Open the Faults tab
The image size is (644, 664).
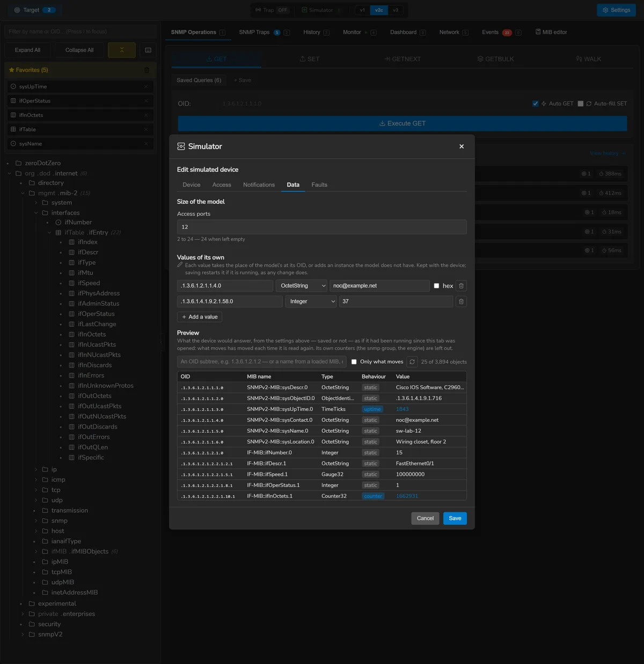coord(319,185)
